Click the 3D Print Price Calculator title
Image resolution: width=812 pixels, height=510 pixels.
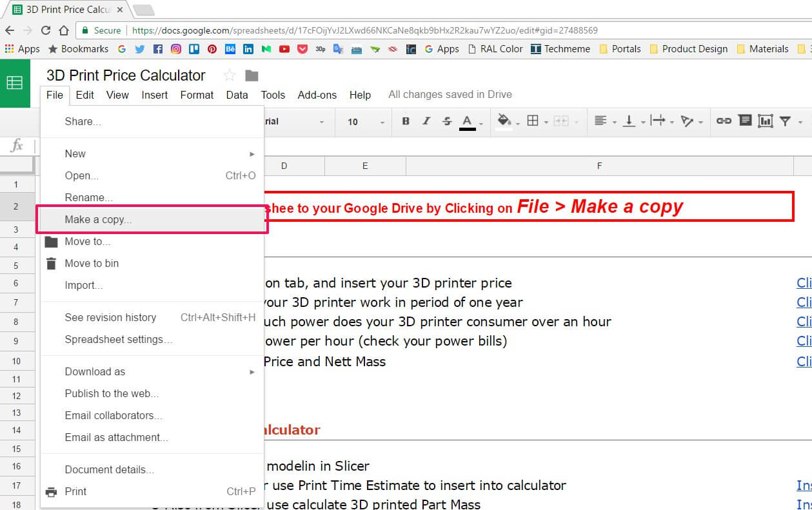coord(126,75)
